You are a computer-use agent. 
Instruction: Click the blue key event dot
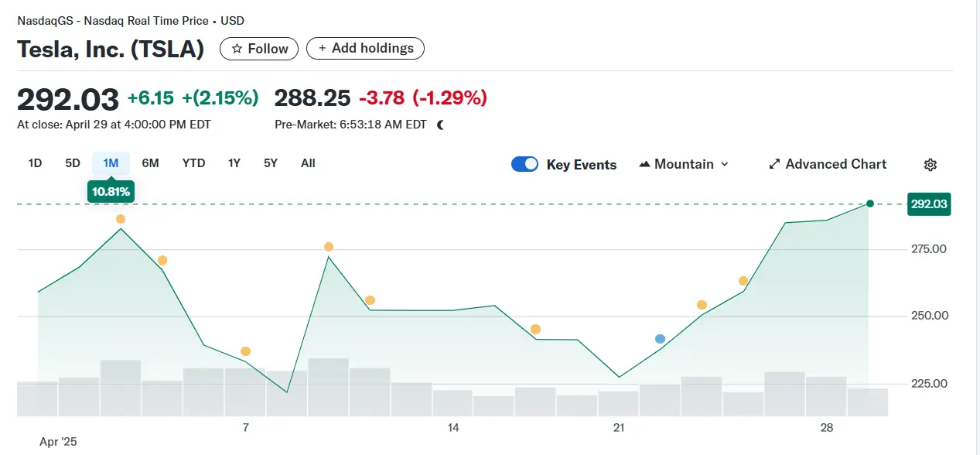click(x=660, y=339)
